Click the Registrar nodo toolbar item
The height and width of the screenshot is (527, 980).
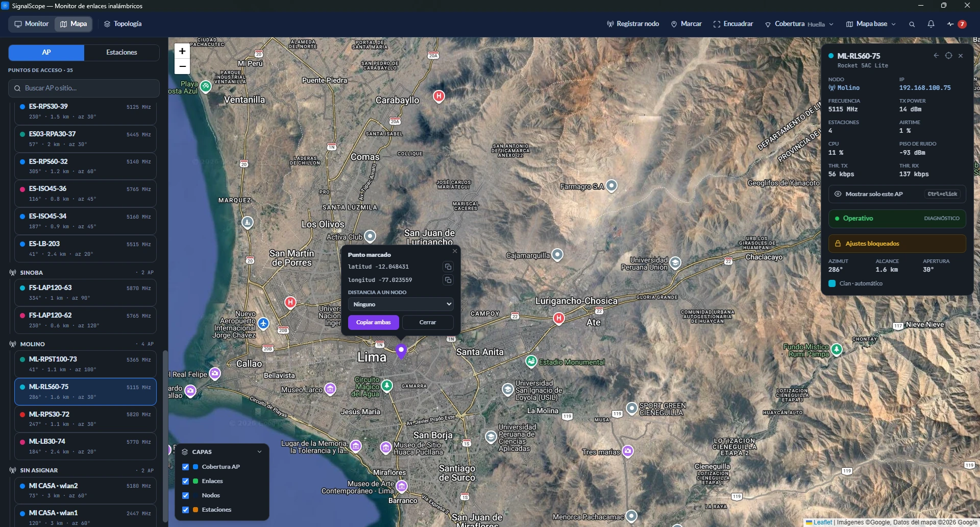pyautogui.click(x=633, y=24)
